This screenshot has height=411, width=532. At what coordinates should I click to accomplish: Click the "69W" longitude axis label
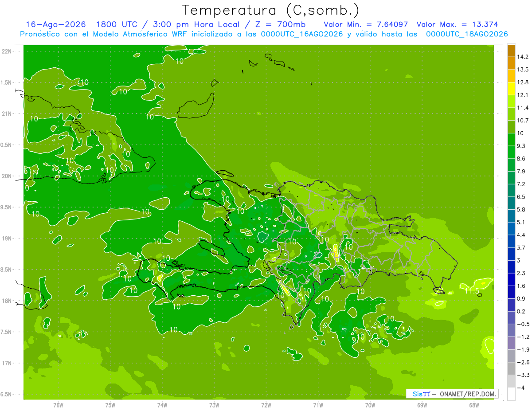[422, 405]
